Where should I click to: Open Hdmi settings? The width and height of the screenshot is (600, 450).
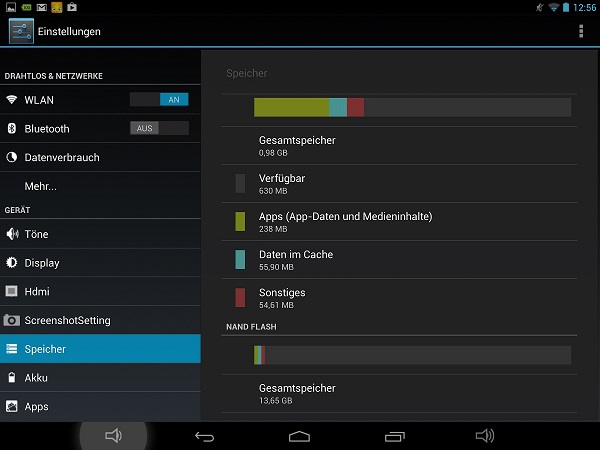pyautogui.click(x=100, y=291)
